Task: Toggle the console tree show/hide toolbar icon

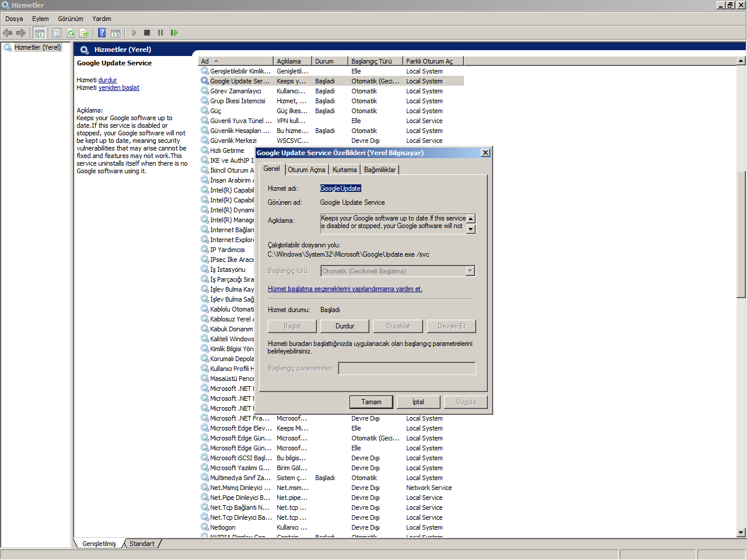Action: [40, 33]
